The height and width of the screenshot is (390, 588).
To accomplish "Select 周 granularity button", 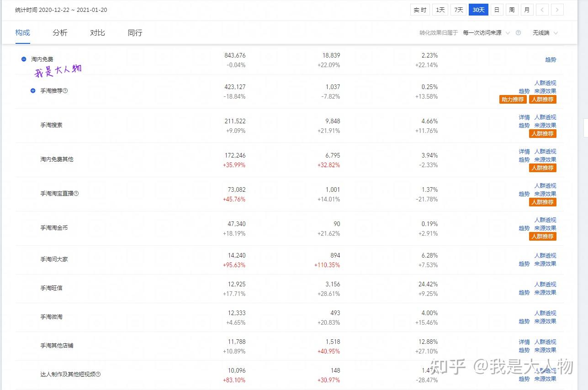I will pos(512,10).
